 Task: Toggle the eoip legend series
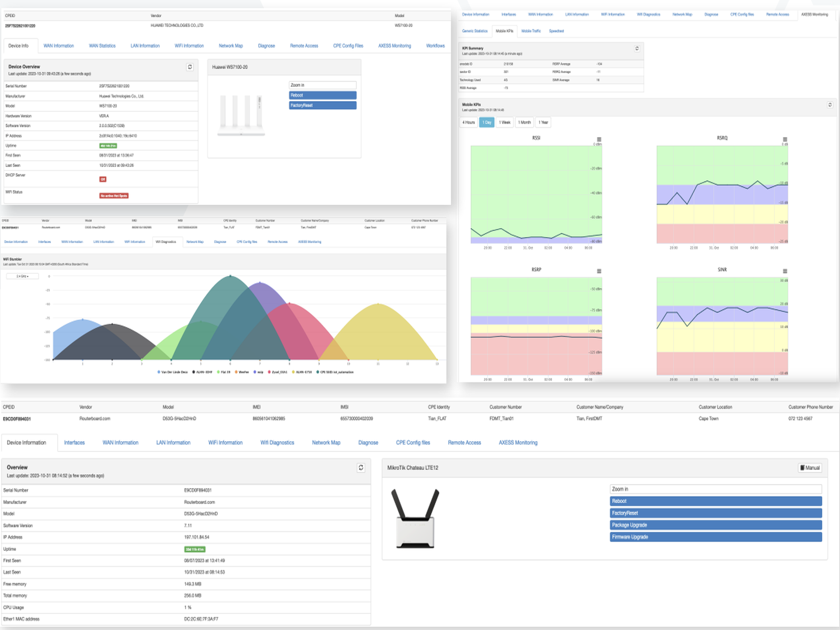coord(258,372)
